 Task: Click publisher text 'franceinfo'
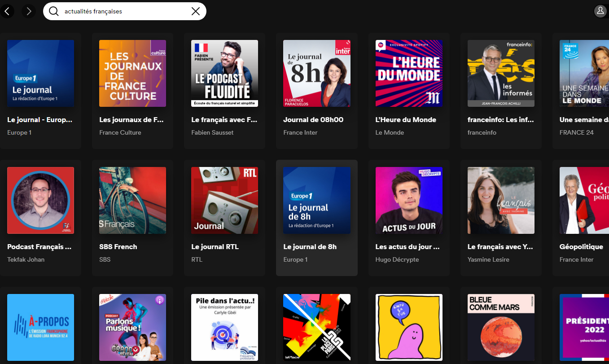[x=482, y=132]
